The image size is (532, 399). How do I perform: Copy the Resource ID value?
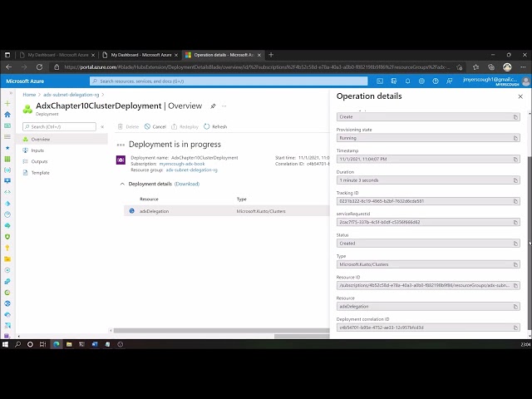pyautogui.click(x=515, y=285)
